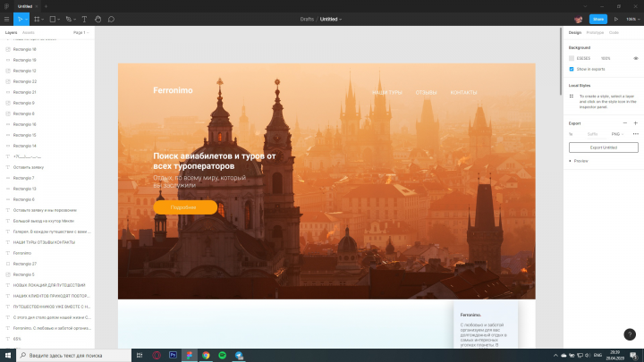Open the Figma hamburger main menu

tap(6, 20)
